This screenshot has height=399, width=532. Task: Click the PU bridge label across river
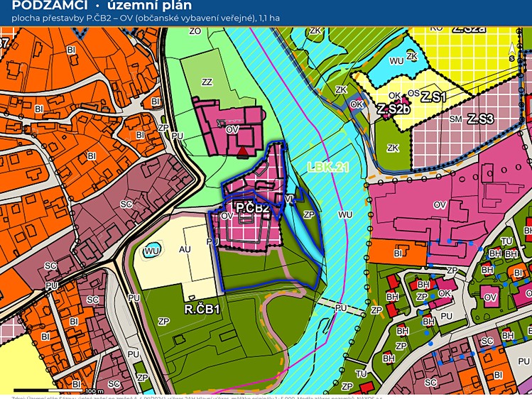pos(341,308)
